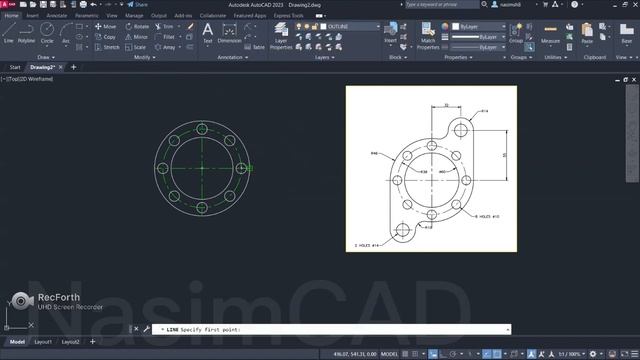The width and height of the screenshot is (640, 360).
Task: Add a new layout tab
Action: tap(92, 342)
